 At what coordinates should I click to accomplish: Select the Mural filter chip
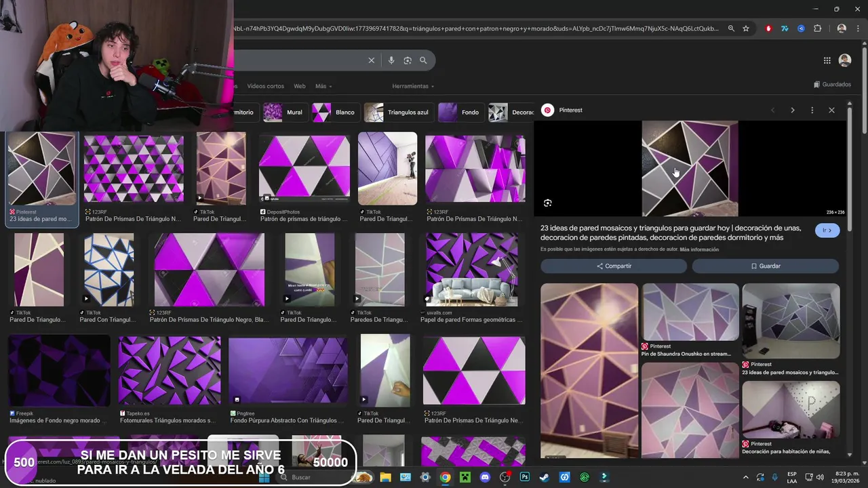[284, 113]
